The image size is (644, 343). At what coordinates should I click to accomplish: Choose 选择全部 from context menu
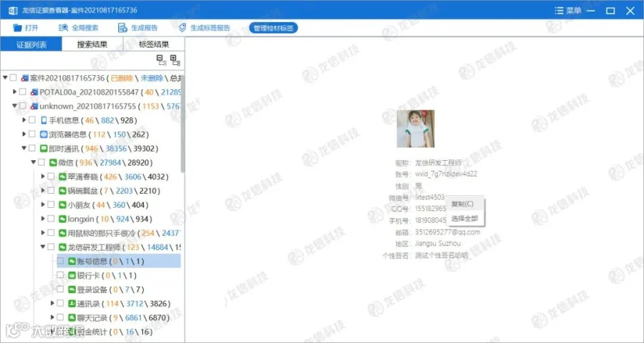click(x=465, y=219)
